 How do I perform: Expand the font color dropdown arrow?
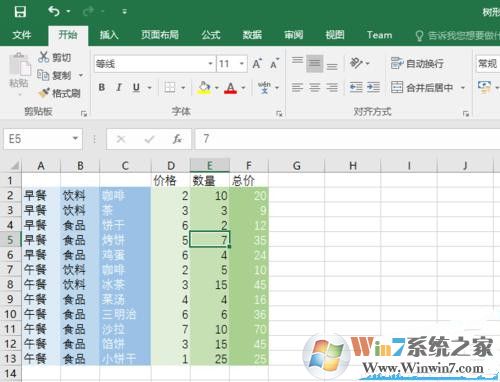click(x=243, y=88)
